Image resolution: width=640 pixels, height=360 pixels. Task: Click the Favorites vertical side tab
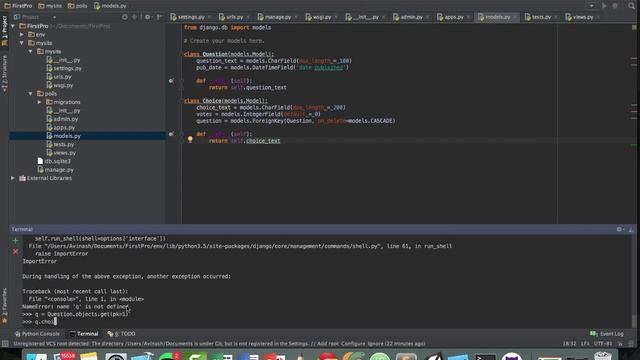(4, 305)
